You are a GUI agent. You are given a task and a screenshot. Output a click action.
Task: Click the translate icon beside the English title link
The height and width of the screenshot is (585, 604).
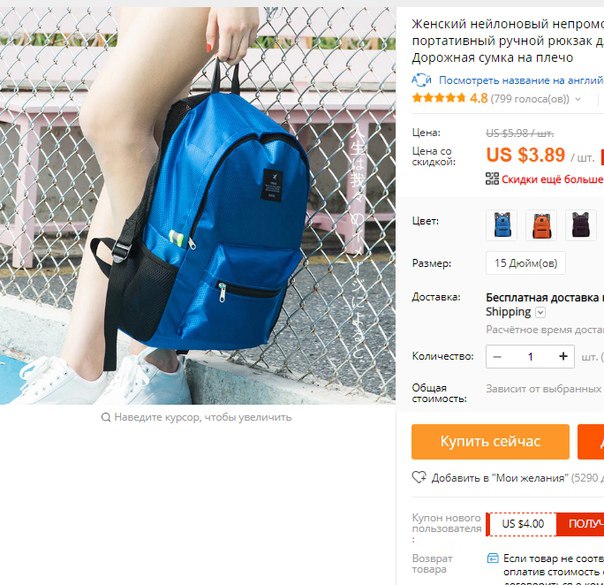click(x=421, y=80)
